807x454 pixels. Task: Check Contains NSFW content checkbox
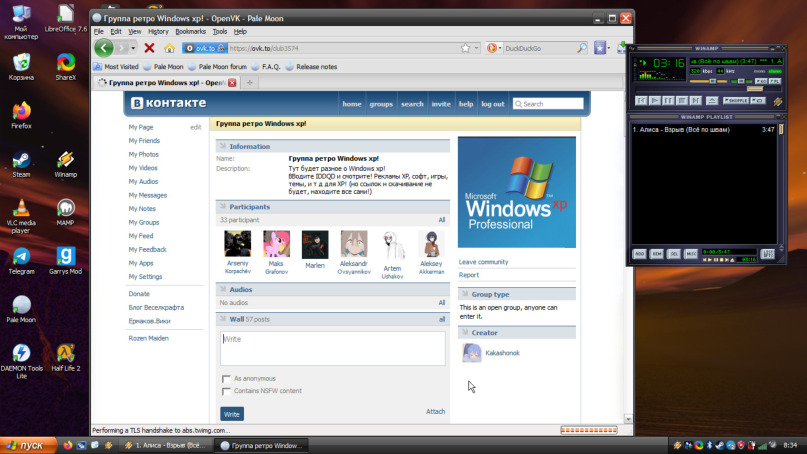pyautogui.click(x=225, y=391)
